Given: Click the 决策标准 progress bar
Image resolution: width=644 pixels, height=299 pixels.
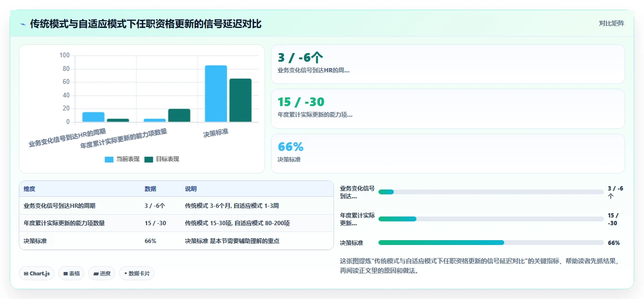Looking at the screenshot, I should [491, 243].
